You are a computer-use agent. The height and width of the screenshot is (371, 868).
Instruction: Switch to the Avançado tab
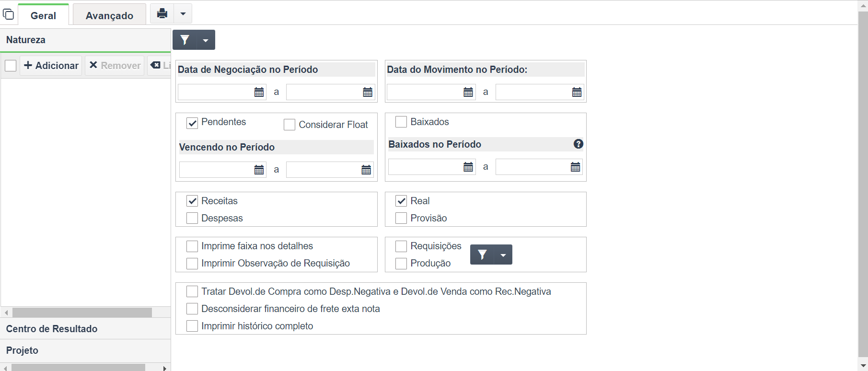pyautogui.click(x=109, y=15)
